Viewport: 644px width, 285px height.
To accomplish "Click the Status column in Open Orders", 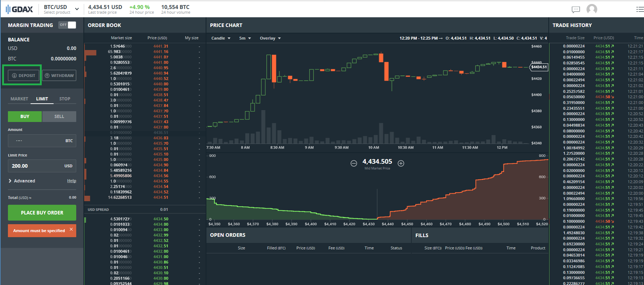I will pyautogui.click(x=396, y=248).
